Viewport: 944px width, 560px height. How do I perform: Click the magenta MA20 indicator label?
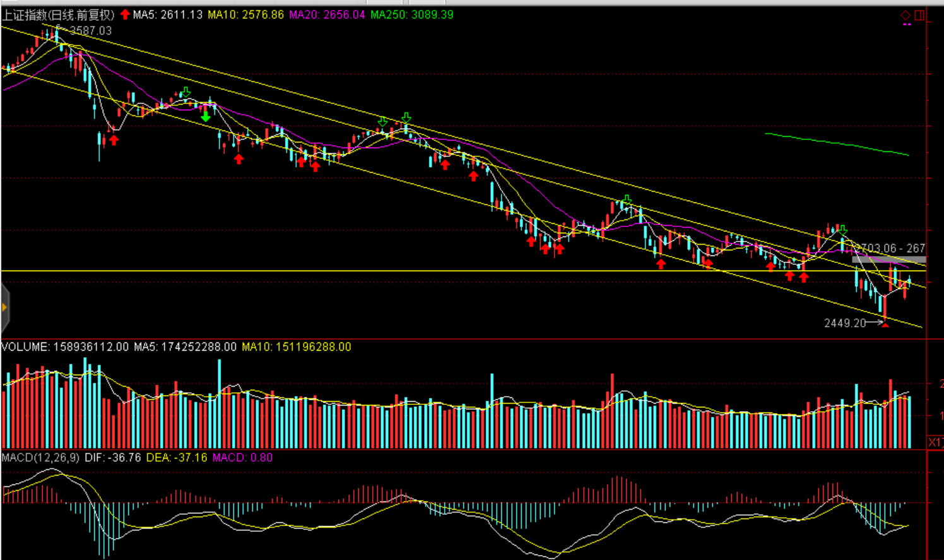(x=327, y=15)
